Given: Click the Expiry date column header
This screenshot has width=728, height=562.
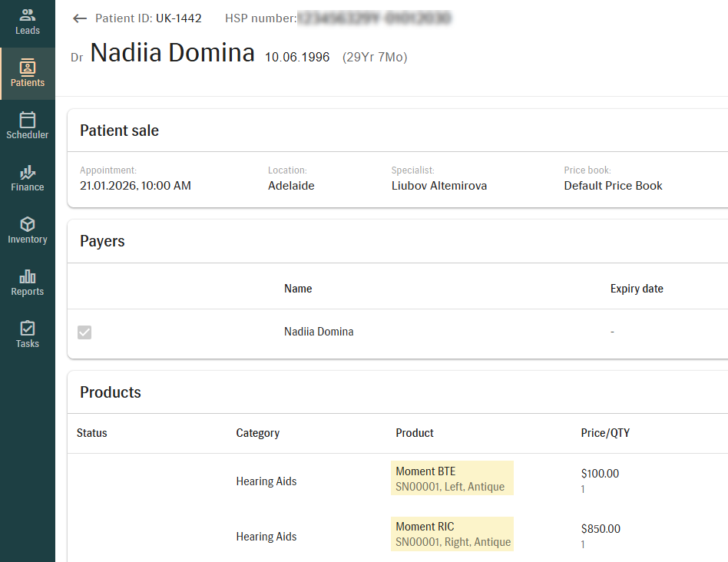Looking at the screenshot, I should click(637, 289).
